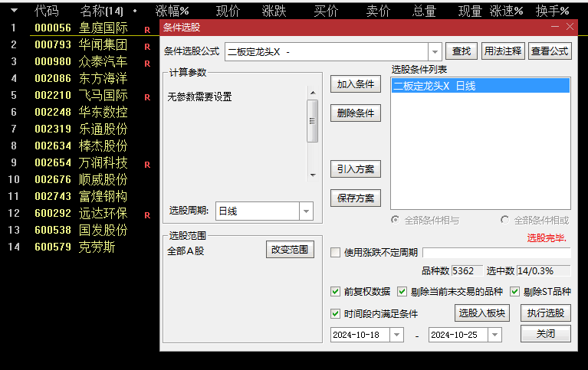Click 保存方案 button

[356, 198]
